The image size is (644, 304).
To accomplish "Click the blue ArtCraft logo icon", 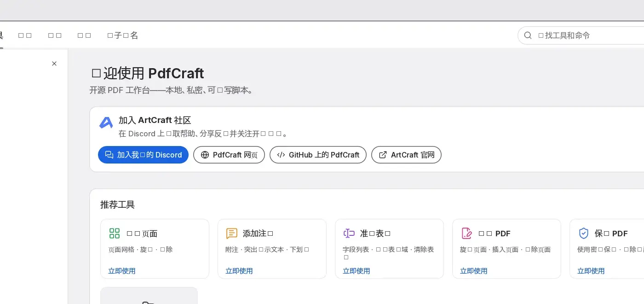I will [106, 123].
